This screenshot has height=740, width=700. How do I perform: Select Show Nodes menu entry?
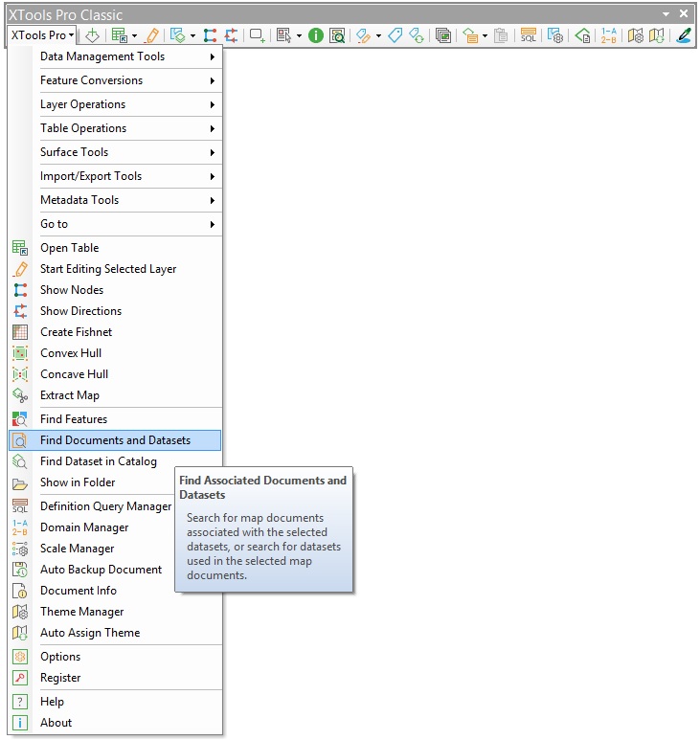click(x=115, y=290)
